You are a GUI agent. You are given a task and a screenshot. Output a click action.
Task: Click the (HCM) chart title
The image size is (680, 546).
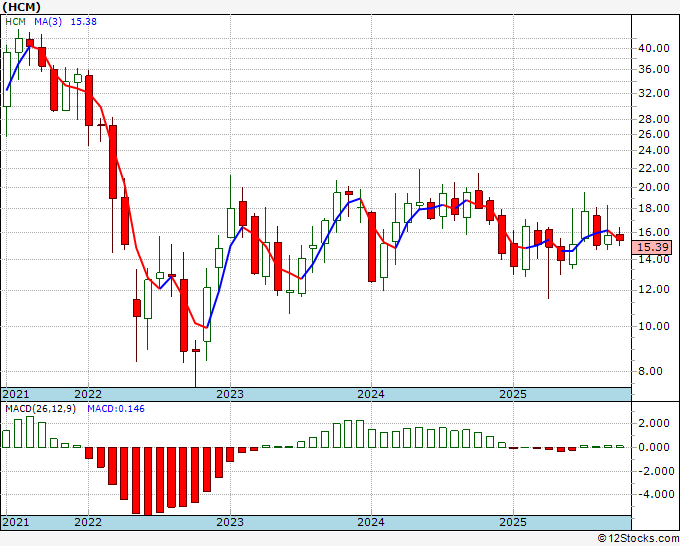(x=22, y=7)
